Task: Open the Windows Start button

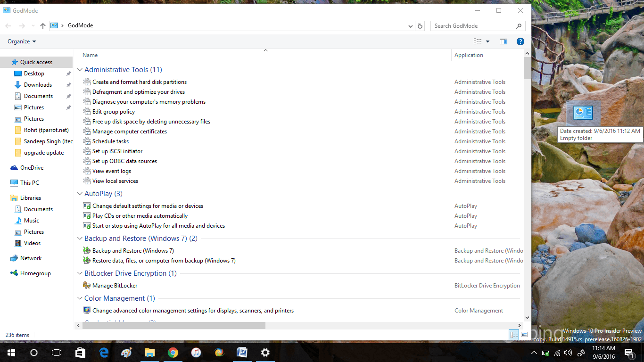Action: (11, 353)
